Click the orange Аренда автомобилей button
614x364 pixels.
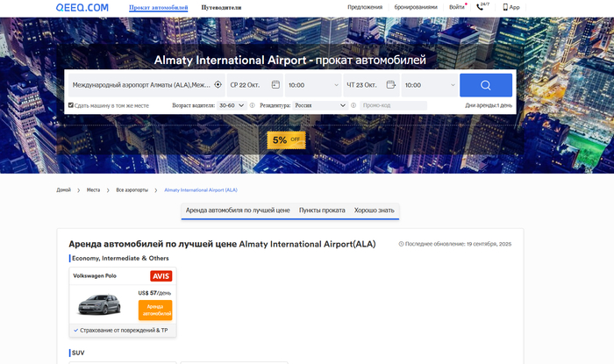click(155, 309)
